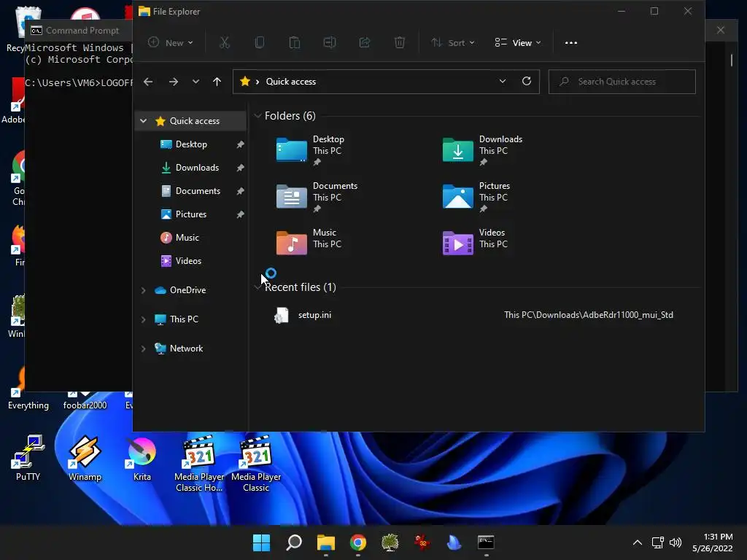
Task: Select Winamp desktop shortcut
Action: tap(85, 458)
